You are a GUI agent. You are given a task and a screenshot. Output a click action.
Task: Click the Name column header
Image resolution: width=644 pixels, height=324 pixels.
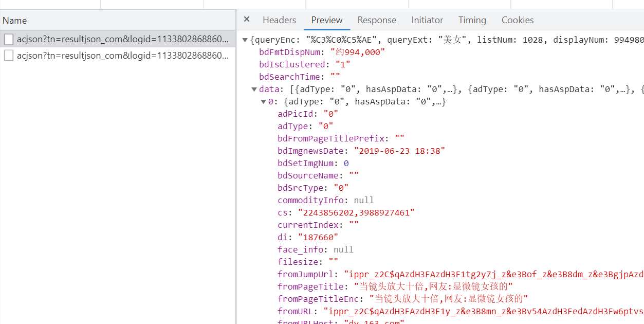15,21
